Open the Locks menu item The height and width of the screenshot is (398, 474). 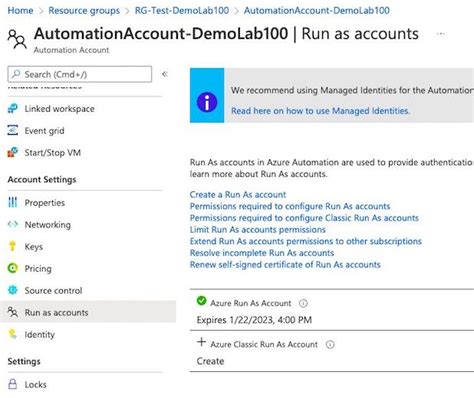(35, 384)
